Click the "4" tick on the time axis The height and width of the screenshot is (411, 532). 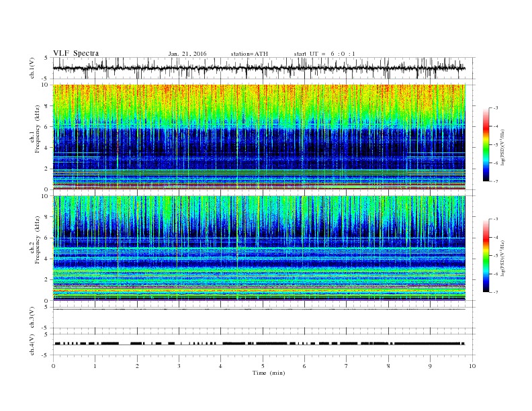click(221, 366)
